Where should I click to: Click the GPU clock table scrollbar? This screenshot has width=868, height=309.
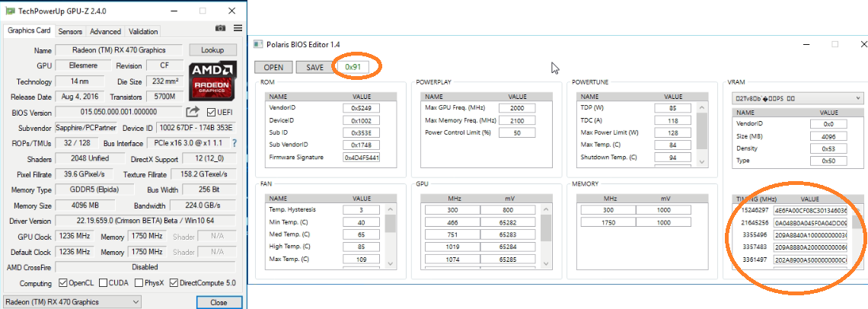(x=546, y=237)
